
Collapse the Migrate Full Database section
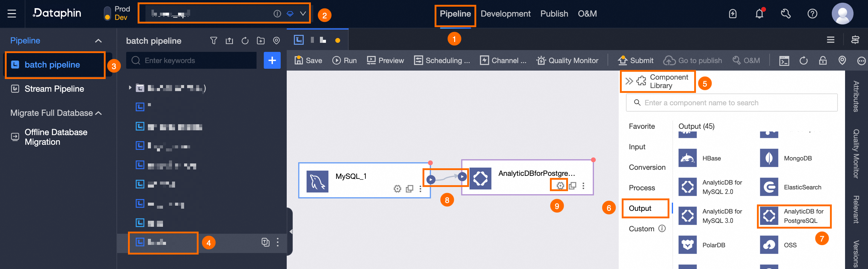pyautogui.click(x=99, y=113)
